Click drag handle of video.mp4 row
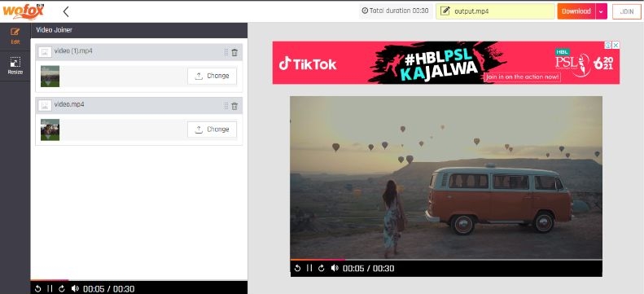This screenshot has height=294, width=644. 226,106
